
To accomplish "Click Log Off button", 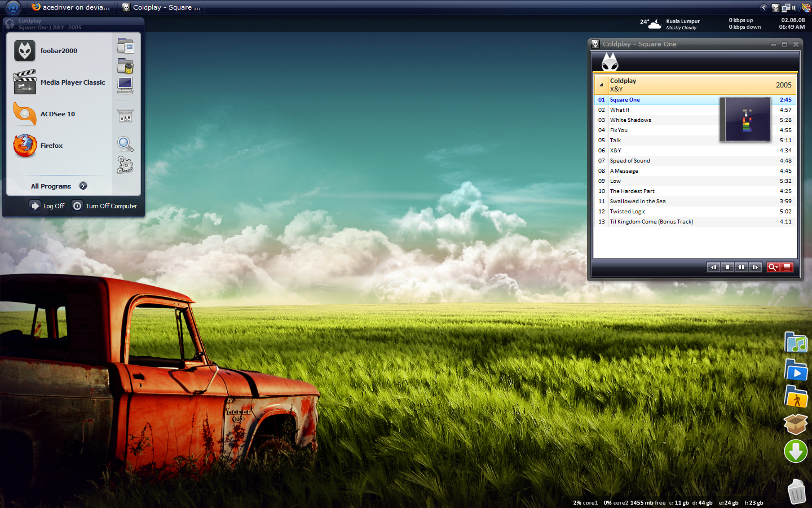I will point(48,206).
